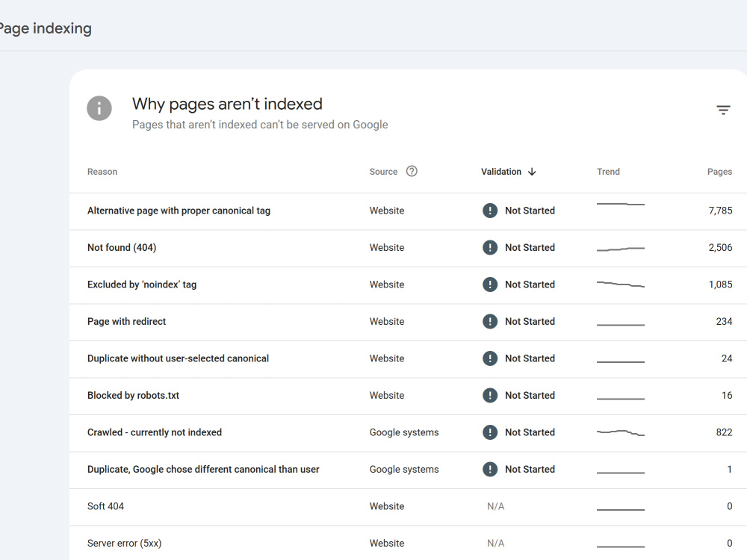
Task: Click exclamation icon in Crawled - currently not indexed row
Action: click(x=490, y=432)
